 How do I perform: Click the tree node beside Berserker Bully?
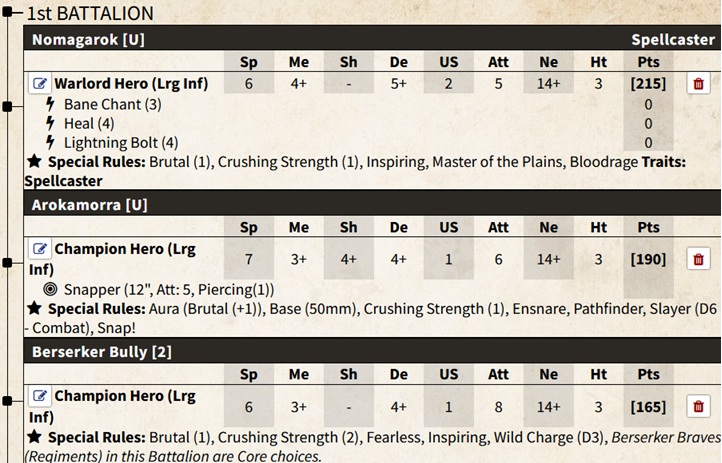pos(7,401)
